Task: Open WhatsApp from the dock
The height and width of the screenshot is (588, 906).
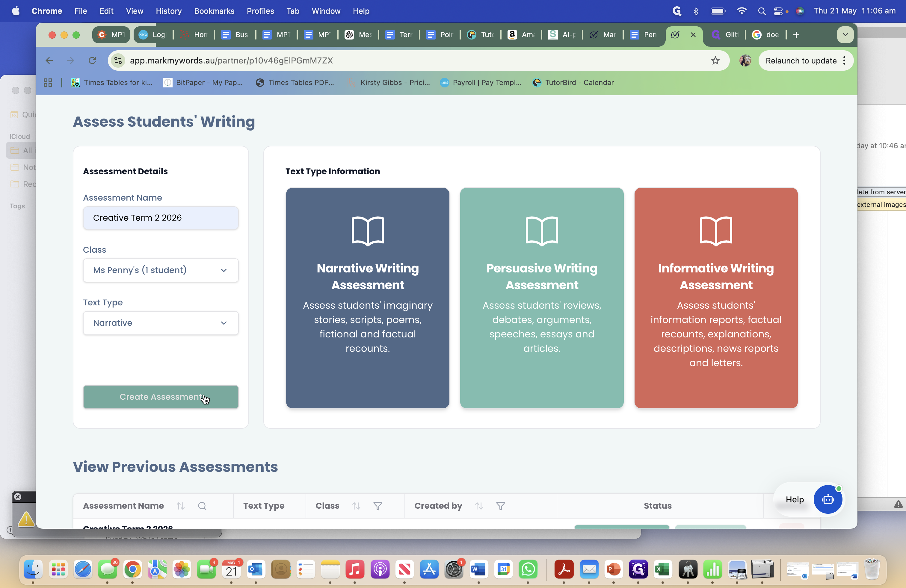Action: tap(528, 569)
